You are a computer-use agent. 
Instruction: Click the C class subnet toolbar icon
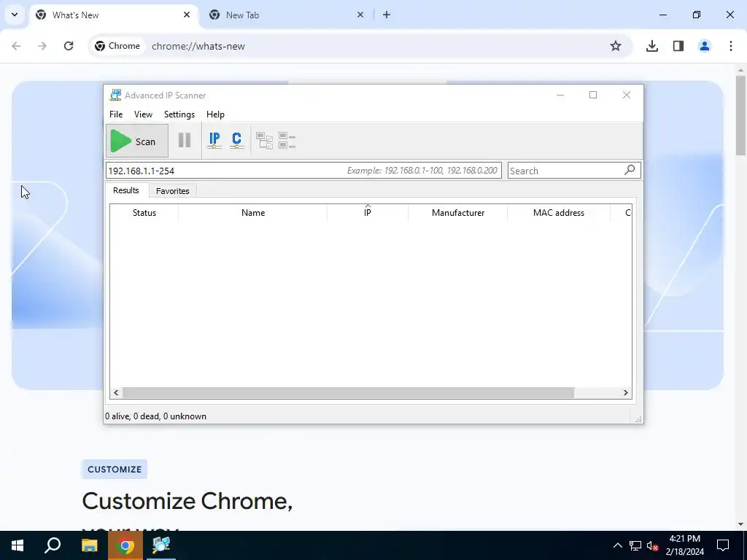(237, 141)
